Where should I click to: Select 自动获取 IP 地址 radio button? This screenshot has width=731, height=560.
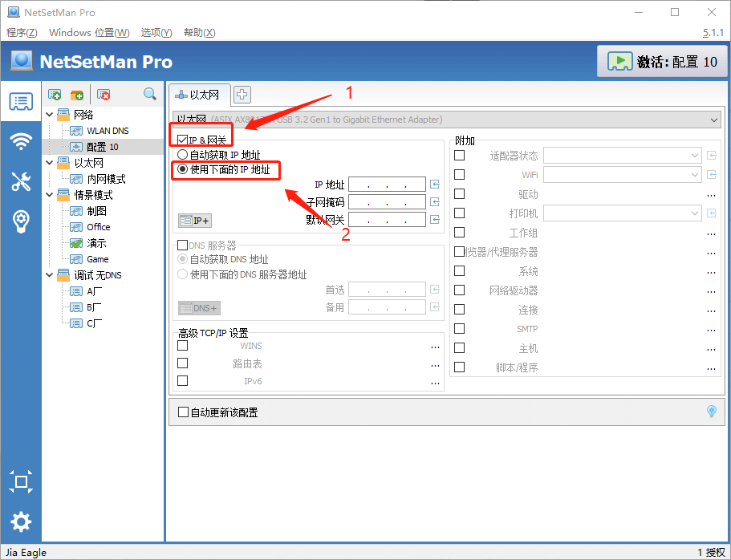183,154
